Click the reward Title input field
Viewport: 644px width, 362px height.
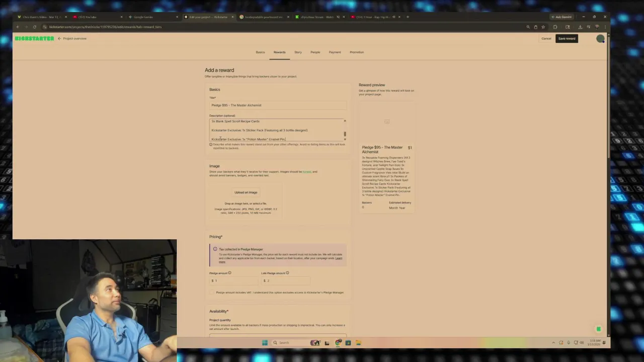click(278, 105)
